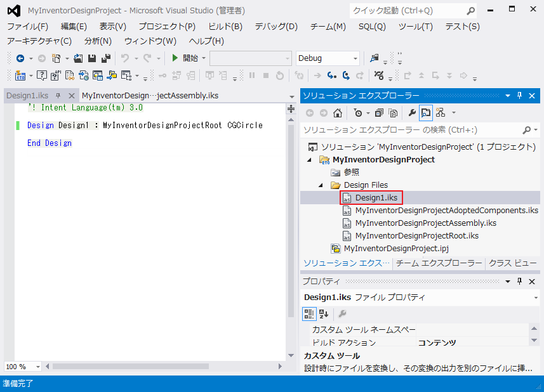Viewport: 544px width, 392px height.
Task: Open the Start button dropdown arrow
Action: coord(204,58)
